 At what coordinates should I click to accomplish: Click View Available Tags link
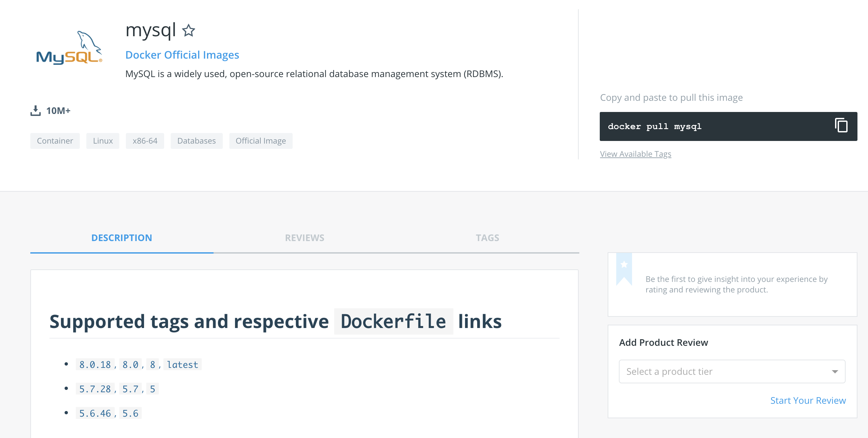point(635,154)
